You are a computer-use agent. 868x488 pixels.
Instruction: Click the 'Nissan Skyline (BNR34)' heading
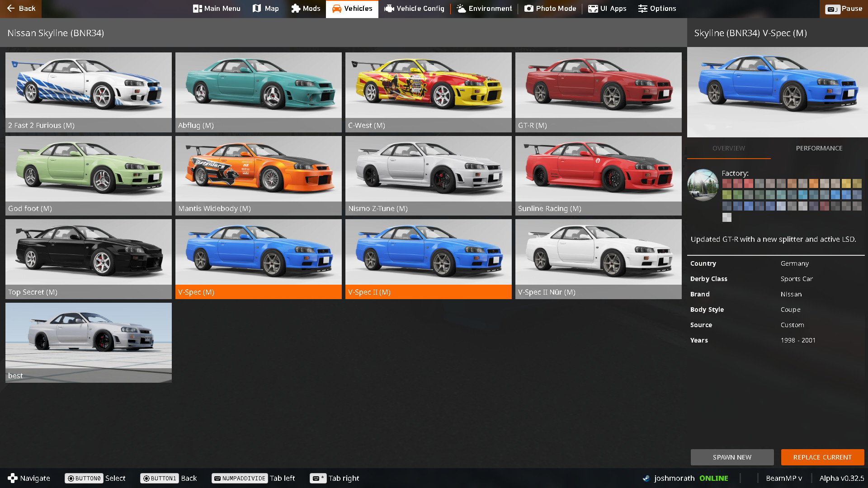[x=56, y=33]
